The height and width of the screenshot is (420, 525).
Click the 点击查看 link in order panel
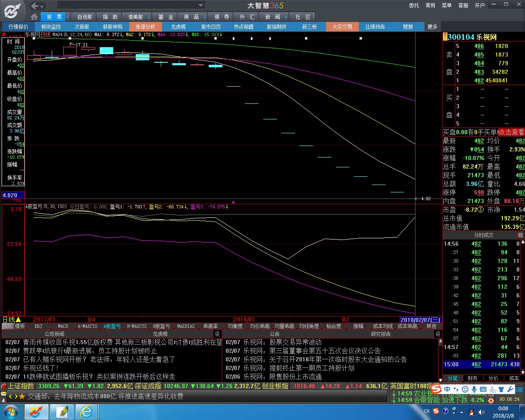point(511,132)
